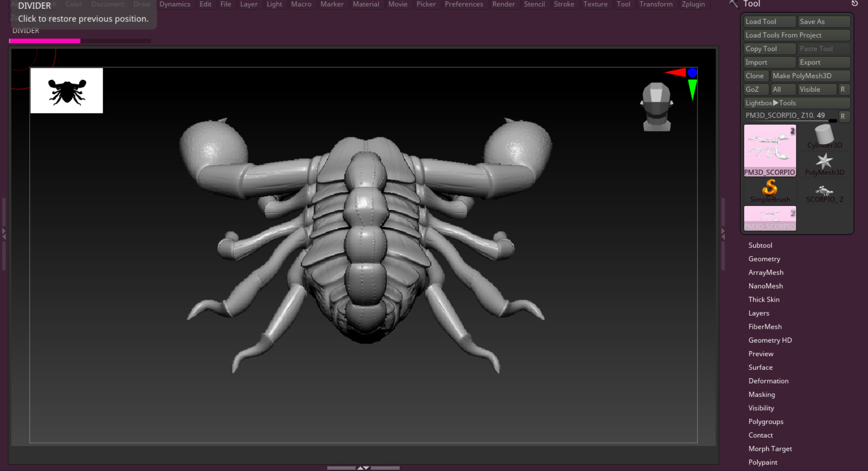
Task: Click the R button beside PM3D_SCORPIO_Z10 slider
Action: point(844,116)
